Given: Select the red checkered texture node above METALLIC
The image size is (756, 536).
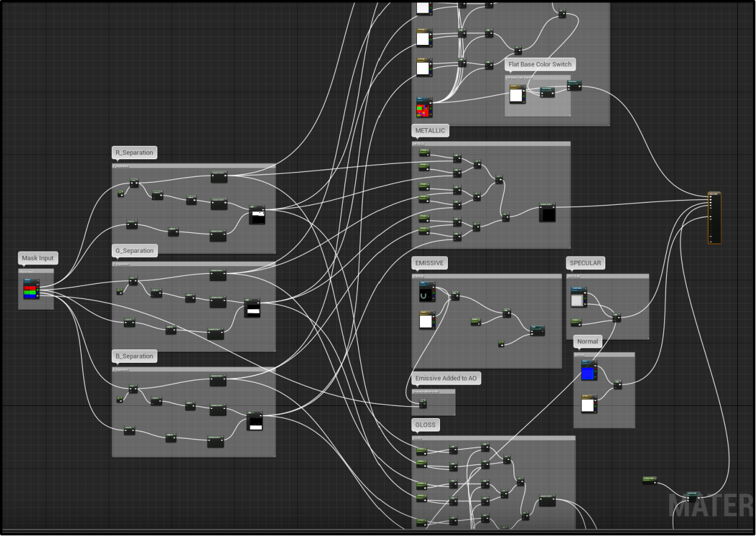Looking at the screenshot, I should pos(425,107).
